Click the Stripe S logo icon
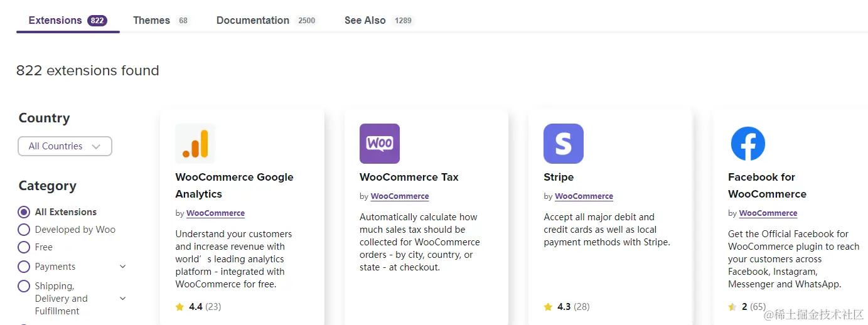This screenshot has width=868, height=325. (564, 144)
